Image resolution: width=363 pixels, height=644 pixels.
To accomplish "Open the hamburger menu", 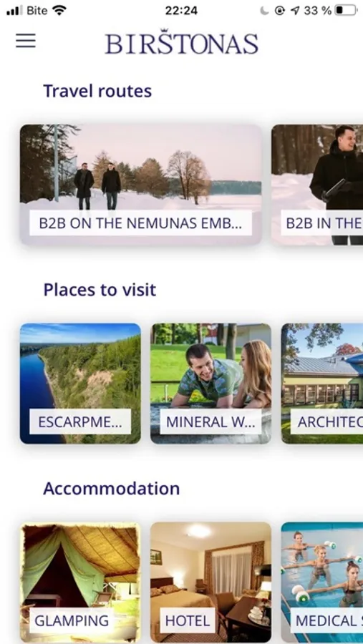I will pos(26,41).
